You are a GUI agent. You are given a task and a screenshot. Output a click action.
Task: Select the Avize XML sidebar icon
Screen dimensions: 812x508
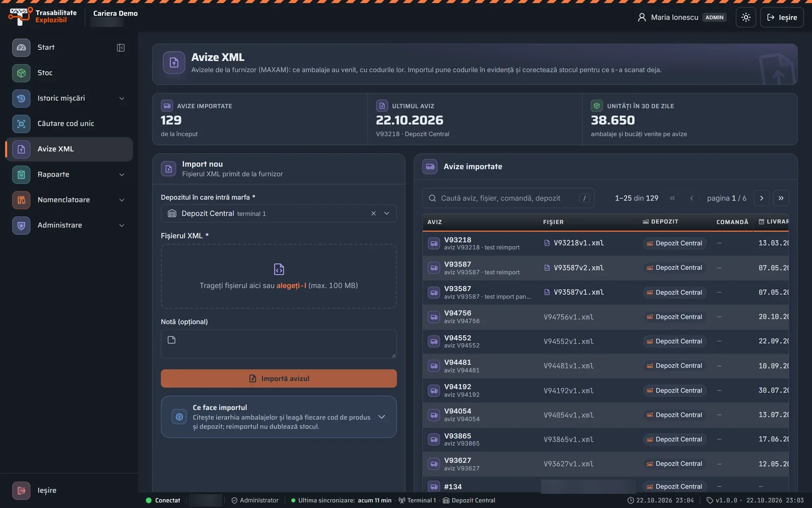click(x=21, y=149)
